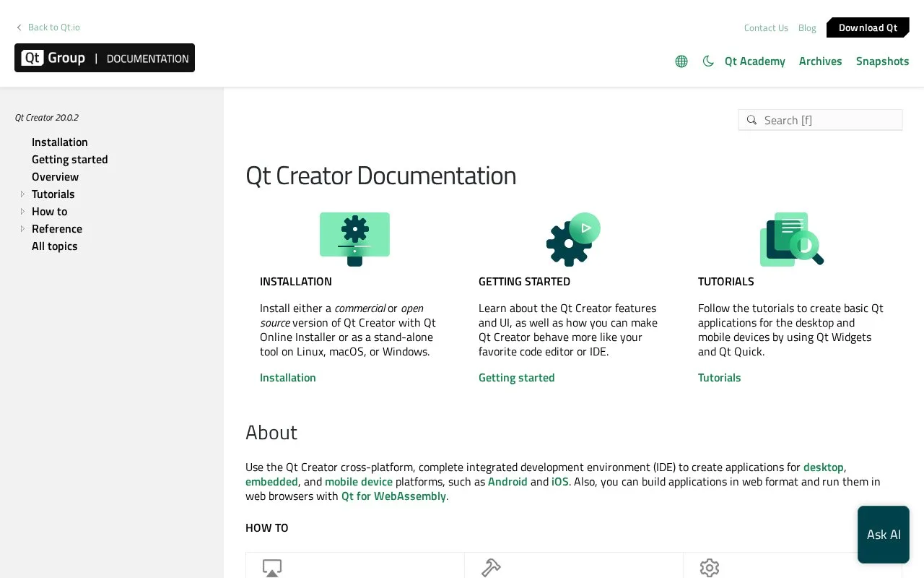Viewport: 924px width, 578px height.
Task: Expand the Tutorials tree node
Action: (22, 194)
